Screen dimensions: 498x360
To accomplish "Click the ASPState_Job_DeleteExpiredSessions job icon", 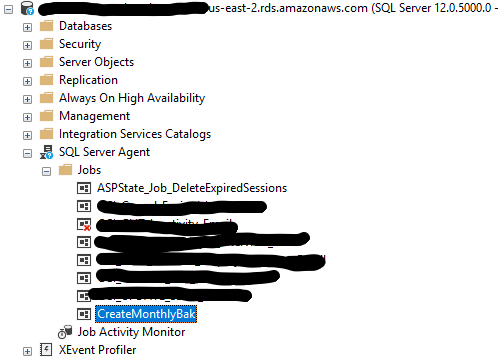I will click(84, 188).
